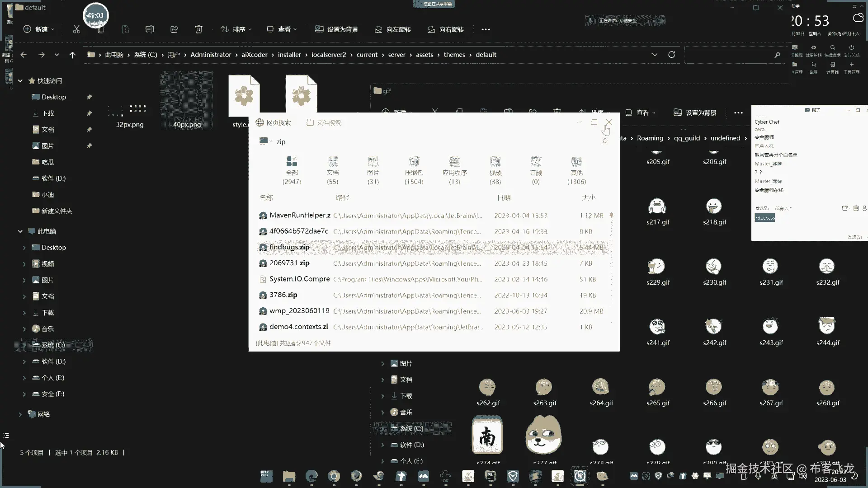Open Edge browser from the taskbar

[311, 476]
